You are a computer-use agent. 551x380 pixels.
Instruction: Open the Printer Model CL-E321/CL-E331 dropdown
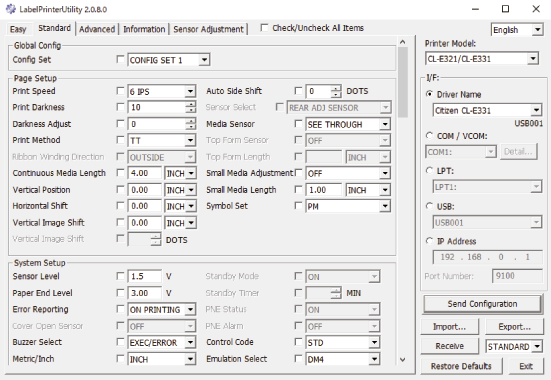tap(482, 59)
